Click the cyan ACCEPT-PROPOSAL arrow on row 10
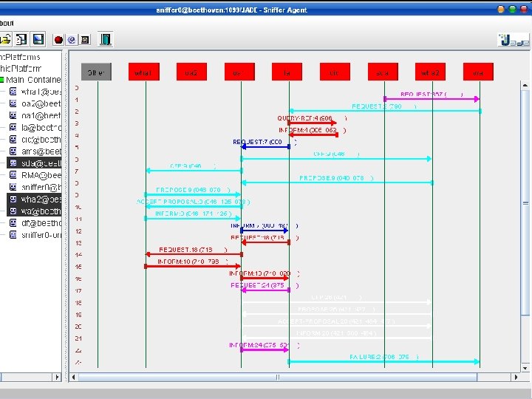This screenshot has width=532, height=399. pos(194,206)
